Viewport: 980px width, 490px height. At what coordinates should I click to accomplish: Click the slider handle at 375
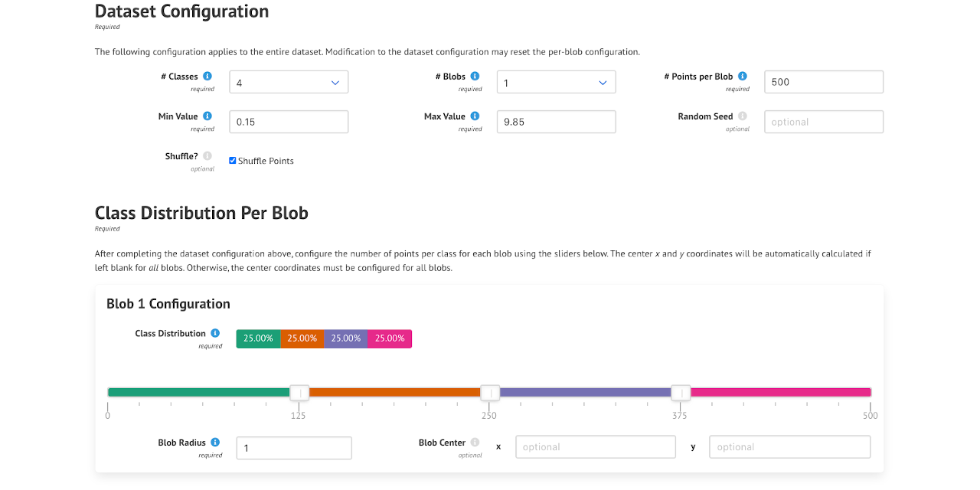pos(681,393)
